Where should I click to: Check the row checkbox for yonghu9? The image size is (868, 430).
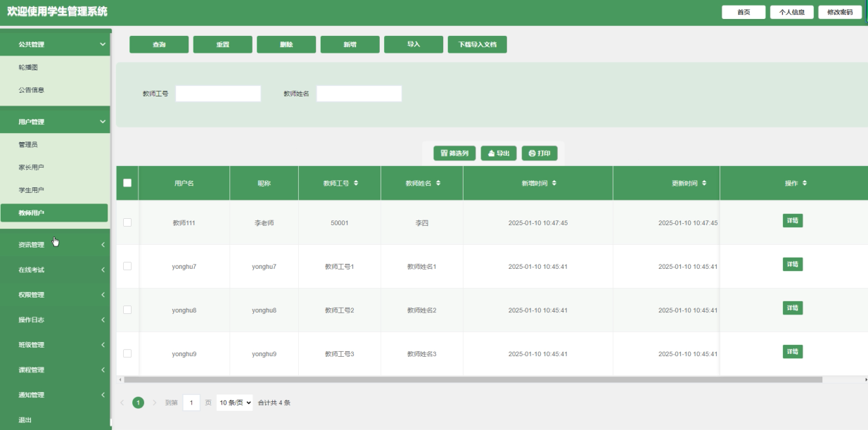click(x=127, y=353)
